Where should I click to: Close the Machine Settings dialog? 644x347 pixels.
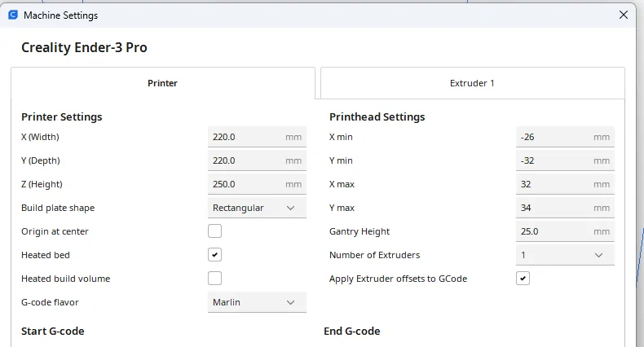[623, 15]
